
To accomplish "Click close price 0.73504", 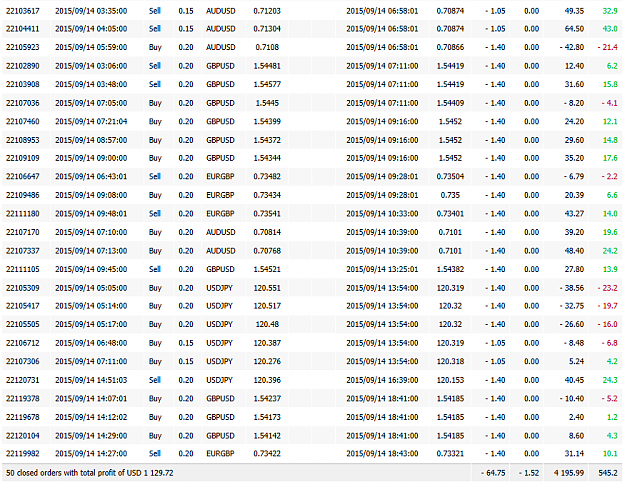I will [x=450, y=177].
